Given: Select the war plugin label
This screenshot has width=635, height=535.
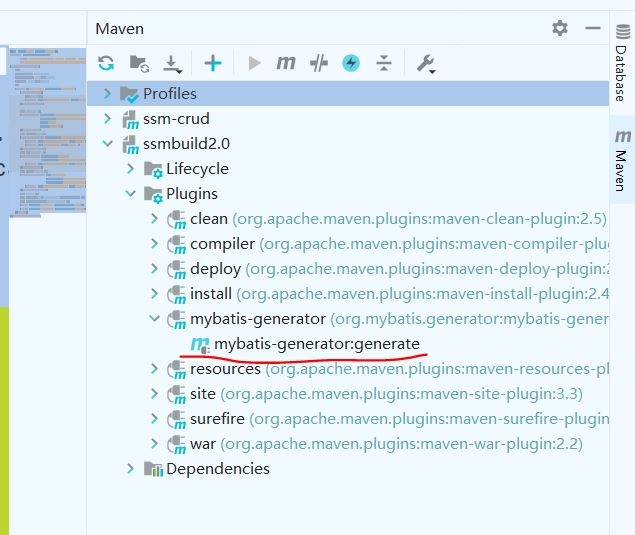Looking at the screenshot, I should (x=203, y=444).
